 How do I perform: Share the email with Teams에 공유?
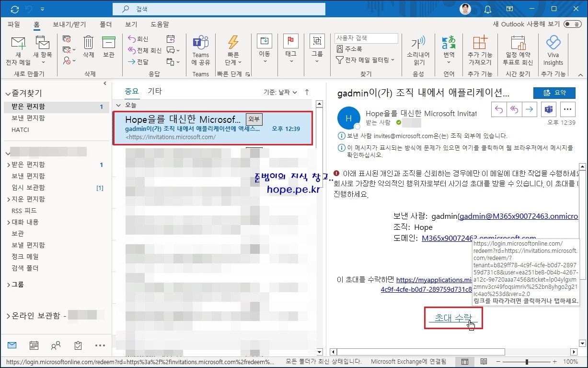(201, 51)
